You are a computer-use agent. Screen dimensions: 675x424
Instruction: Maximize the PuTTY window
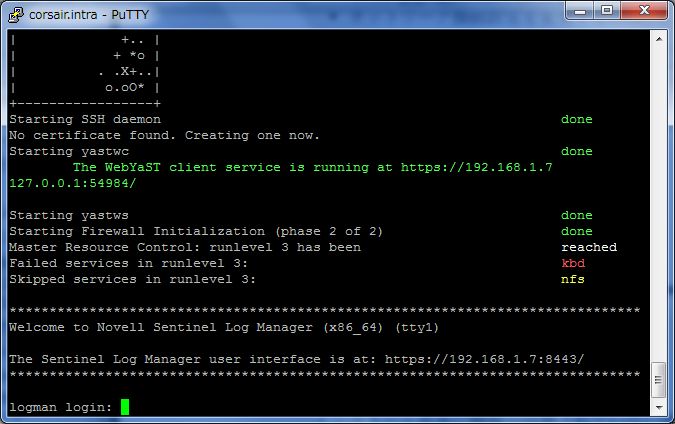pyautogui.click(x=607, y=11)
